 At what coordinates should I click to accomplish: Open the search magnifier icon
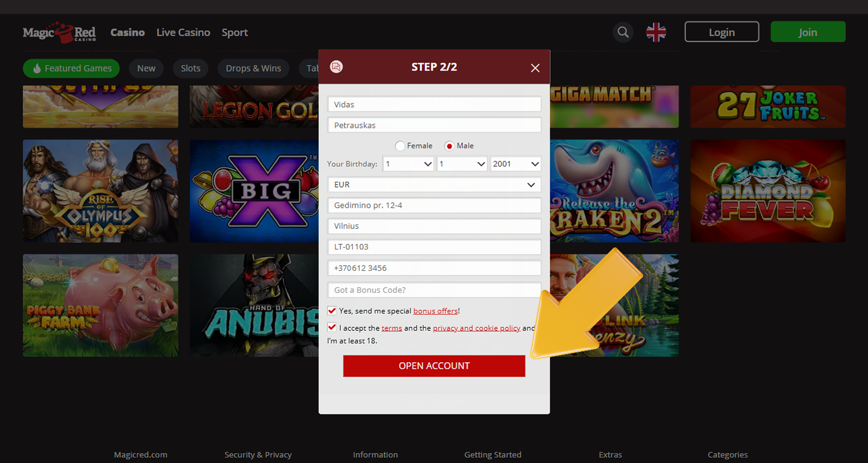pyautogui.click(x=623, y=32)
